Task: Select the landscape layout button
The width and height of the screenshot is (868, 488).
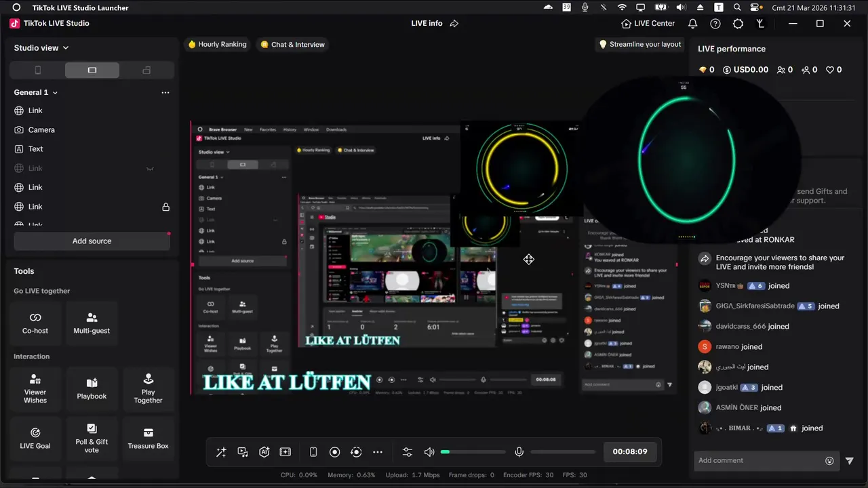Action: click(92, 70)
